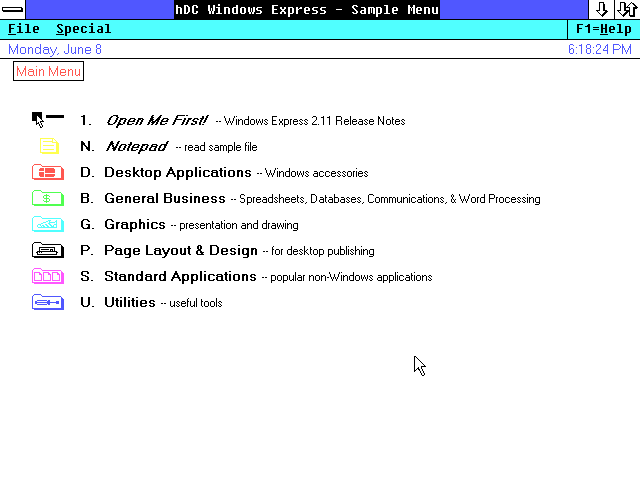Click the Main Menu label box
The width and height of the screenshot is (640, 480).
point(48,71)
